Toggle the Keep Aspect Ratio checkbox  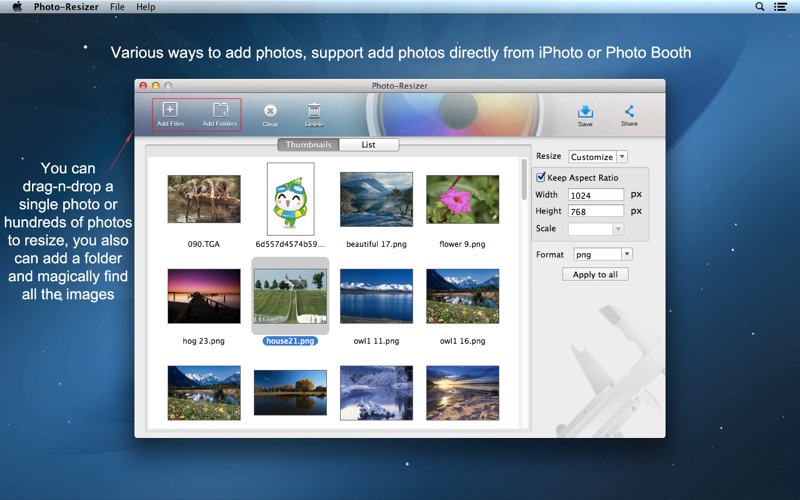tap(541, 177)
